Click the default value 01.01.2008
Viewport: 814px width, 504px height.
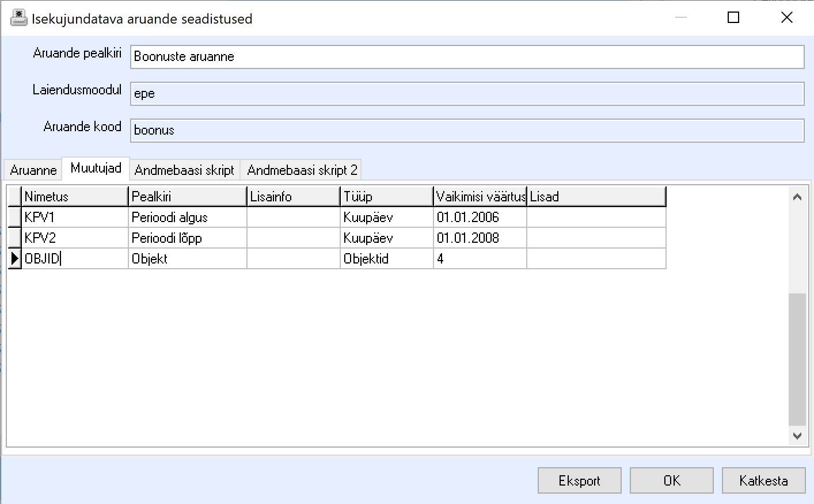pos(480,238)
